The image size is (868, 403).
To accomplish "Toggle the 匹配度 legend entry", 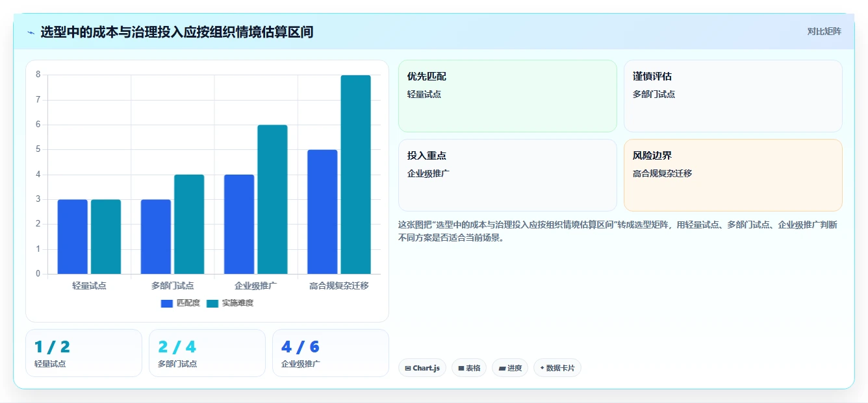I will 181,303.
